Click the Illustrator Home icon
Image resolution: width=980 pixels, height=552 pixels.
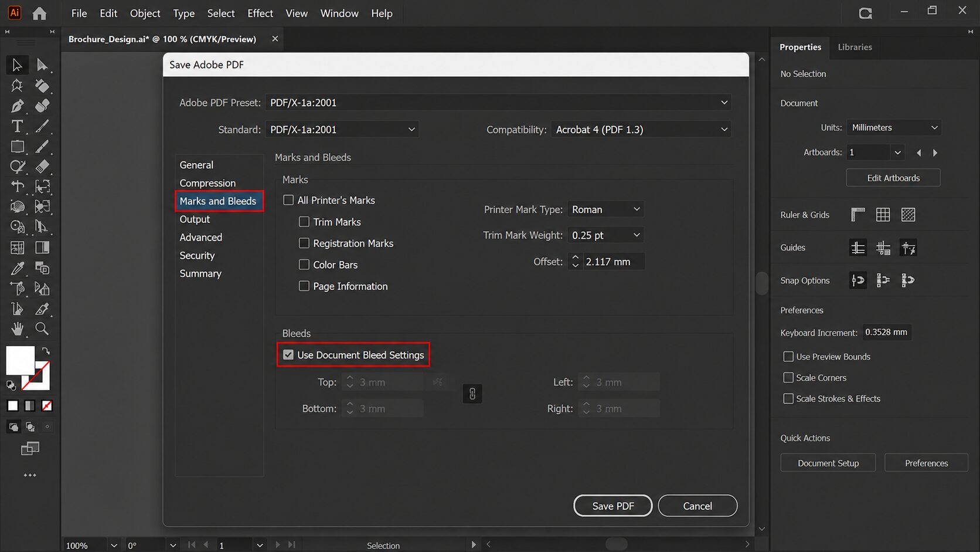point(39,13)
